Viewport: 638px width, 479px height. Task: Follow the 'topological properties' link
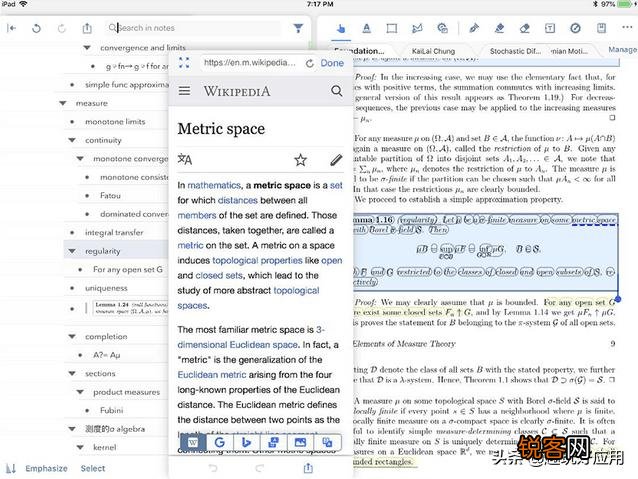click(257, 260)
